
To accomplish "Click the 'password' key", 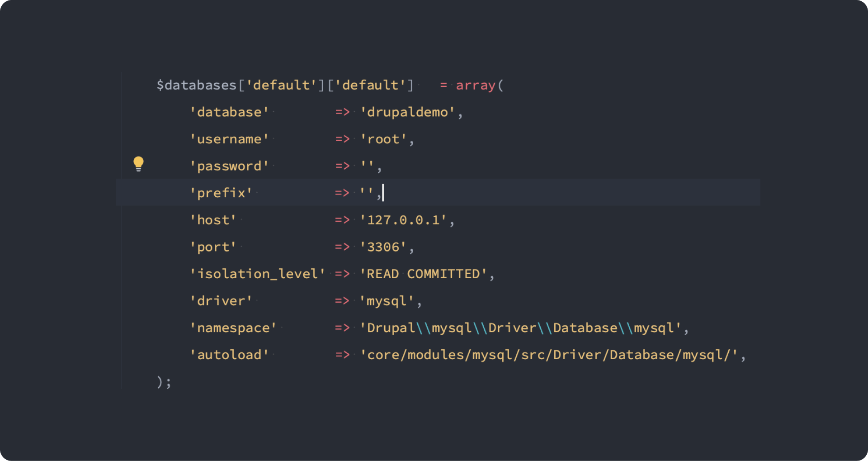I will [x=229, y=166].
